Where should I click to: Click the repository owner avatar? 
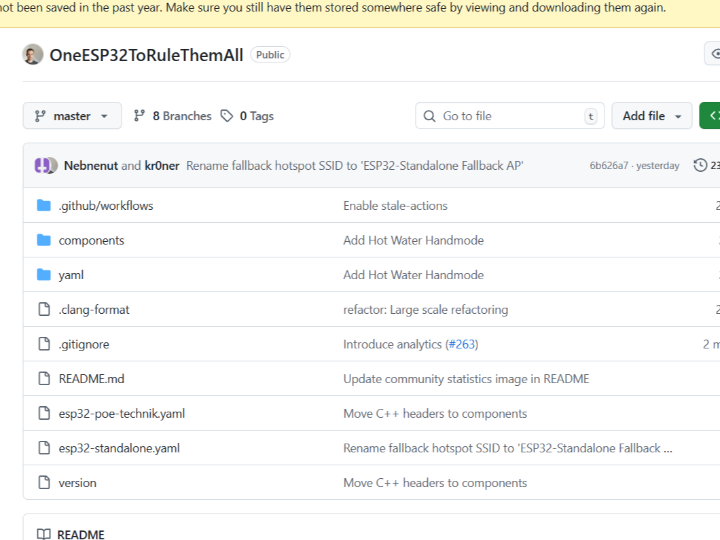point(33,55)
